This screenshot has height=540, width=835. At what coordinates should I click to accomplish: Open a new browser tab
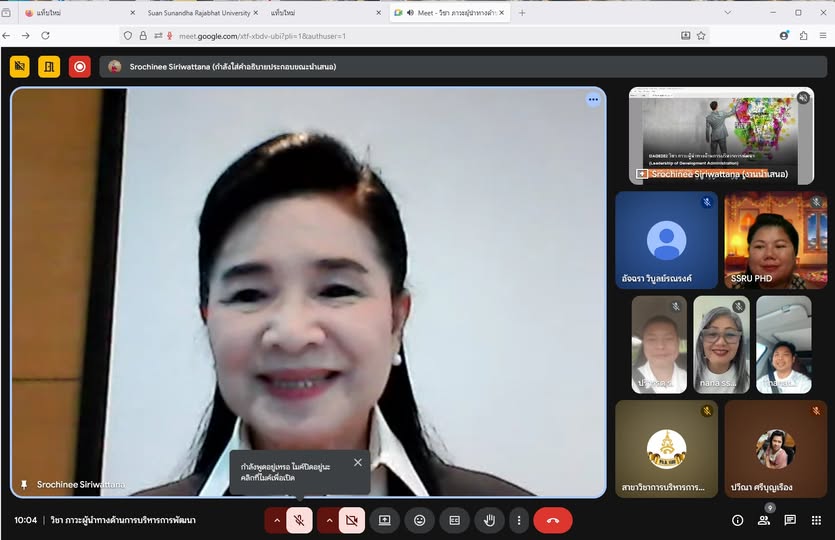coord(522,13)
